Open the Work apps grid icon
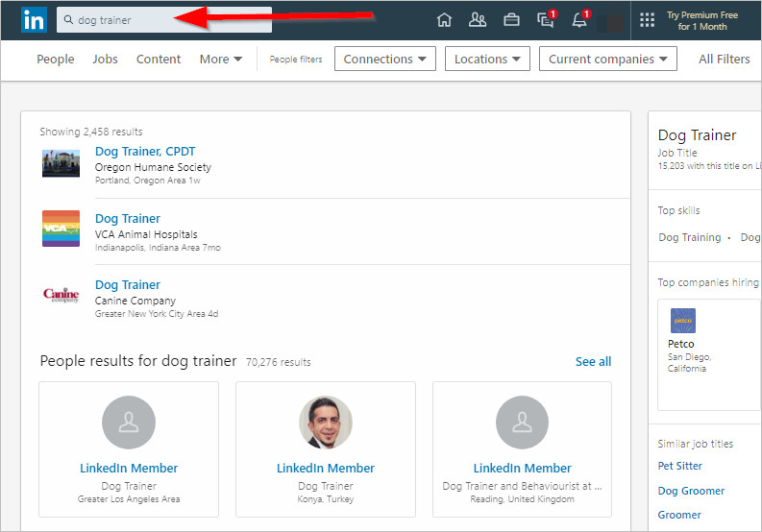Image resolution: width=762 pixels, height=532 pixels. coord(647,20)
